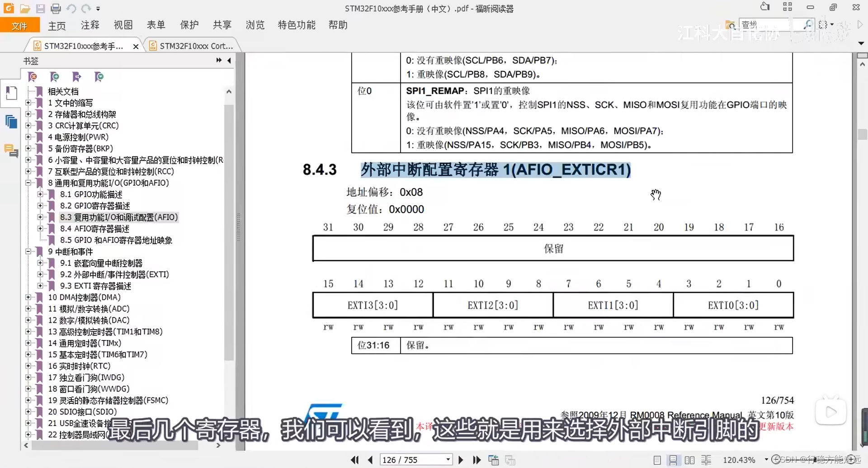Select single page view mode

coord(657,460)
